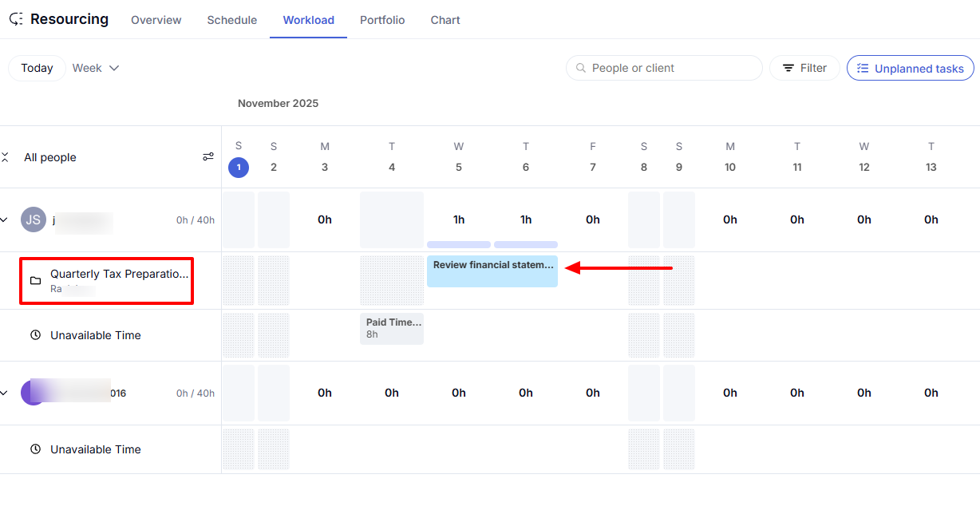Switch to the Schedule tab
The width and height of the screenshot is (980, 514).
pyautogui.click(x=231, y=20)
